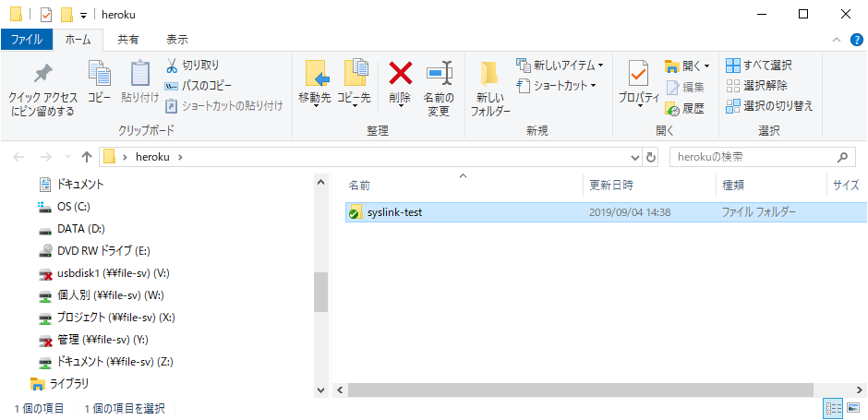The width and height of the screenshot is (868, 420).
Task: Select Cut (切り取り) scissors command
Action: point(193,66)
